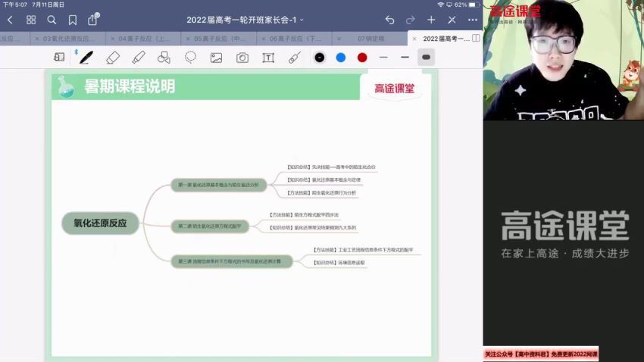The width and height of the screenshot is (644, 362).
Task: Open the document title dropdown 2022届高考一轮开班家长会-1
Action: click(245, 20)
